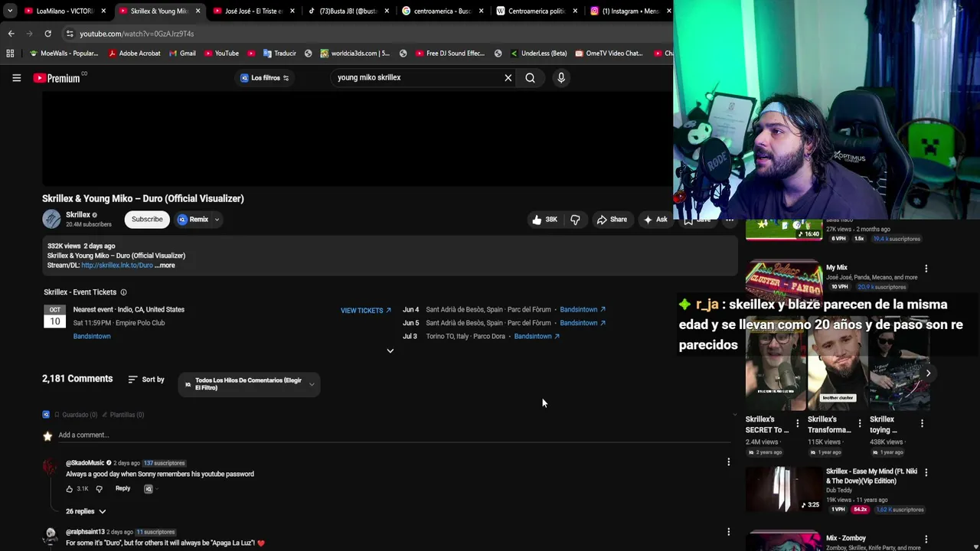Switch to the José José - El Triste tab
This screenshot has width=980, height=551.
[253, 11]
